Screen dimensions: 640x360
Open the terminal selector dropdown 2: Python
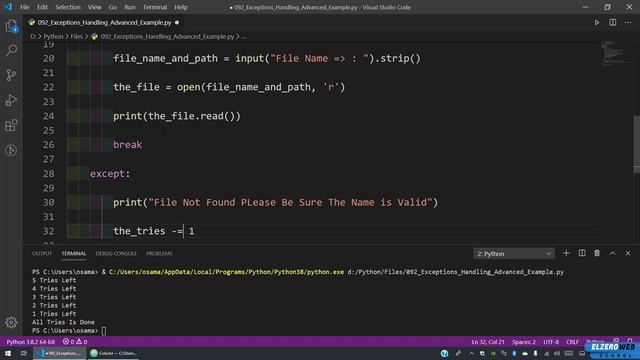[514, 254]
